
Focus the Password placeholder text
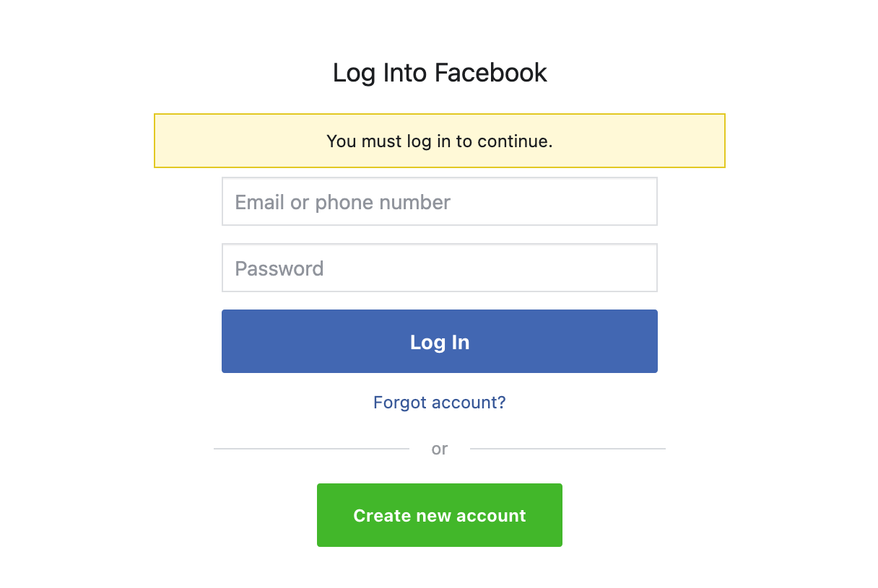(279, 268)
